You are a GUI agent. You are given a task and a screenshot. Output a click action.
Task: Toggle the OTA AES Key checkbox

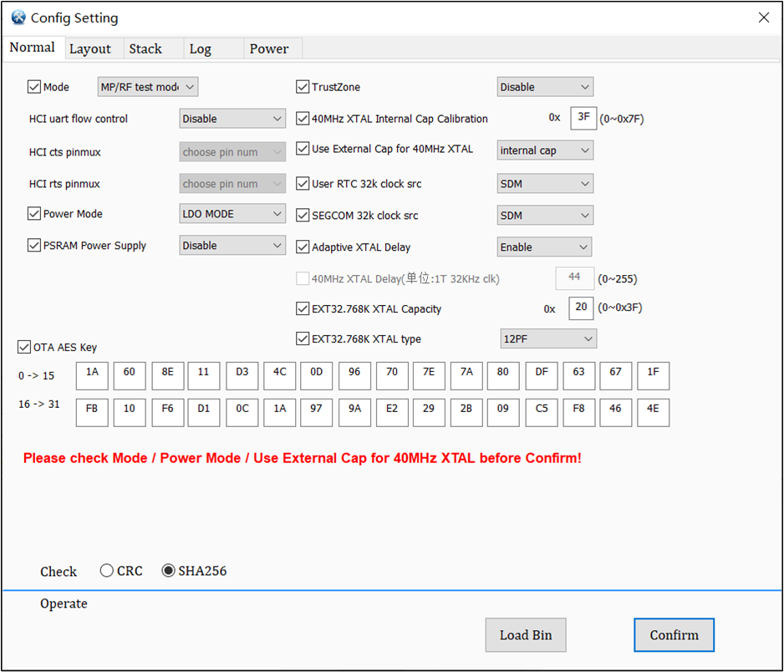24,347
